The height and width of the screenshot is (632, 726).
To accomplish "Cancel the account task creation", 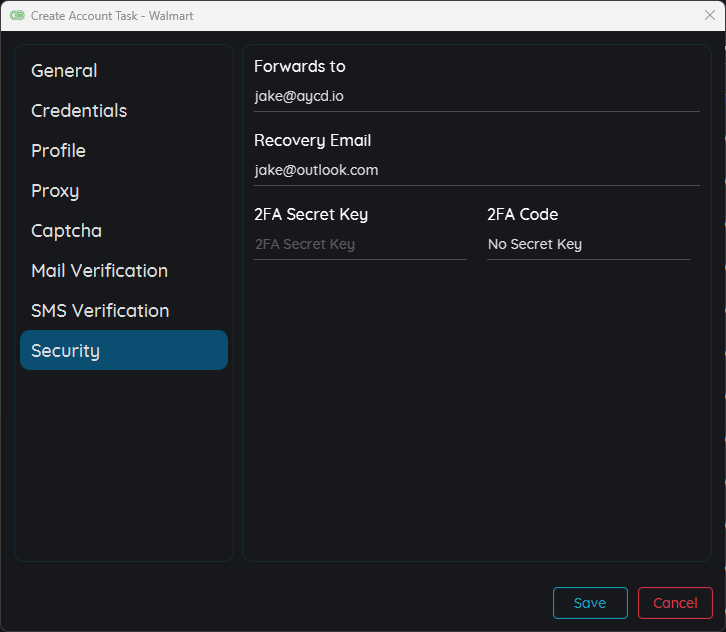I will click(675, 603).
